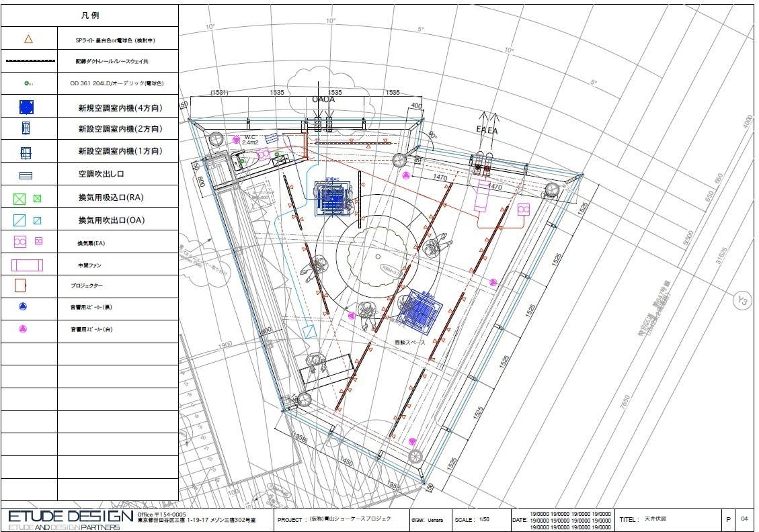The height and width of the screenshot is (532, 759).
Task: Select the purple intermediate fan legend symbol
Action: tap(27, 265)
